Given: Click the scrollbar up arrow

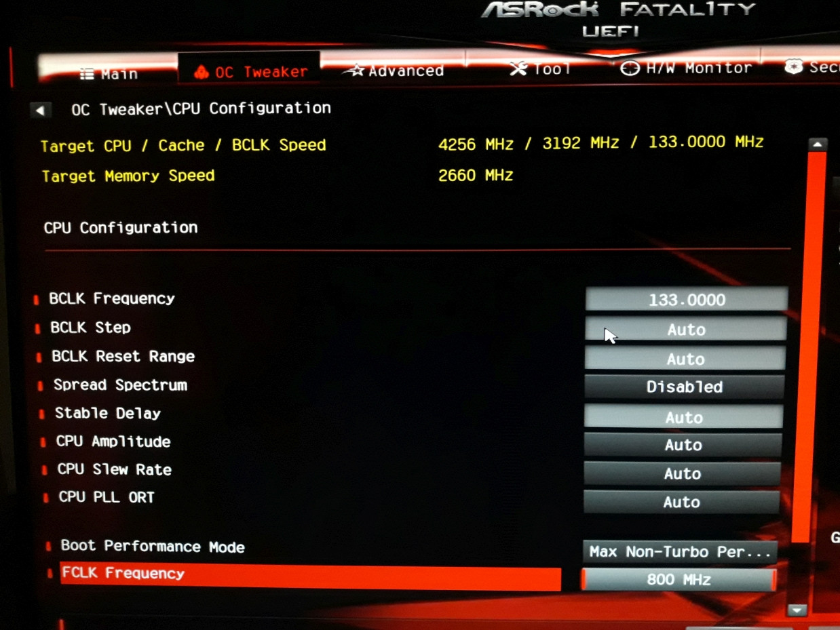Looking at the screenshot, I should [817, 144].
